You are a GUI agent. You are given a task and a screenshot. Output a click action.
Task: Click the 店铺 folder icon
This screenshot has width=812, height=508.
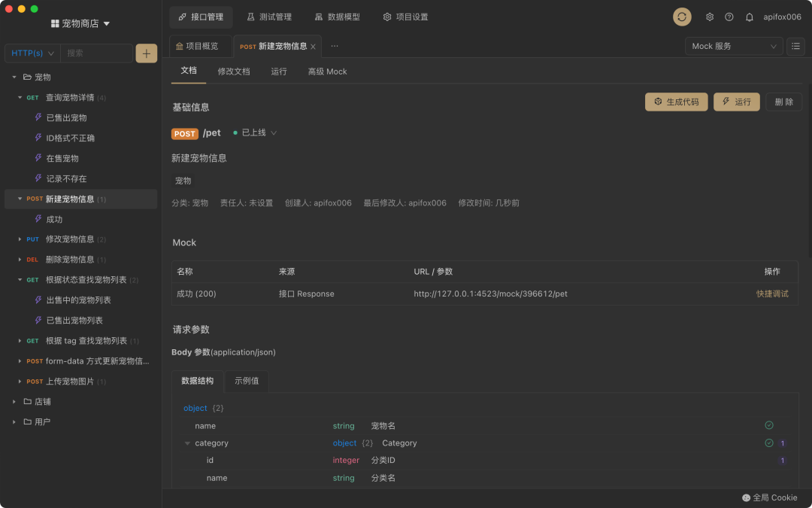[x=28, y=402]
